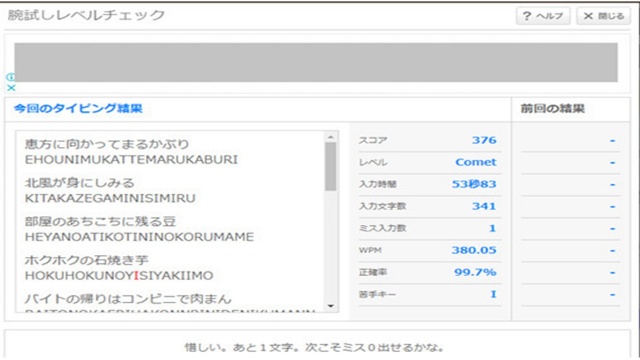Click the accuracy value 99.7%
The width and height of the screenshot is (640, 360).
click(x=475, y=272)
